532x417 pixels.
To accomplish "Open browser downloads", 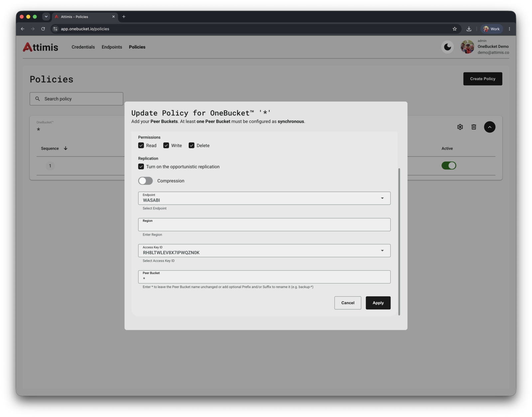I will click(469, 29).
